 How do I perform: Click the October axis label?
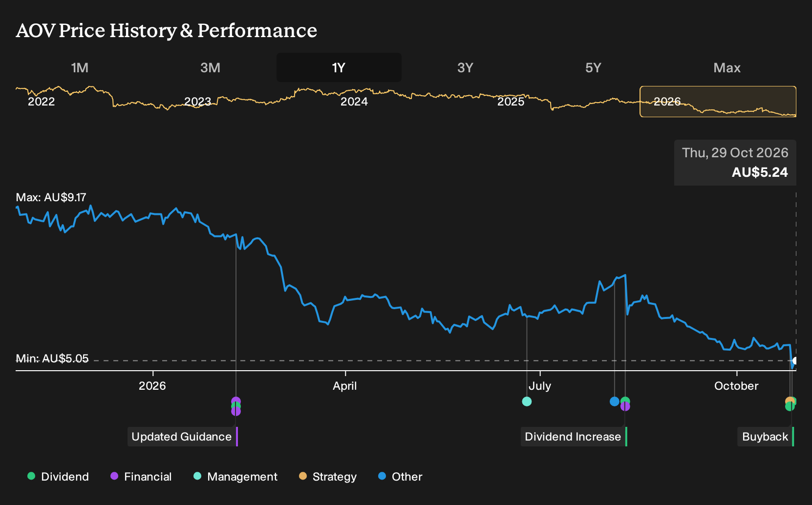[736, 386]
